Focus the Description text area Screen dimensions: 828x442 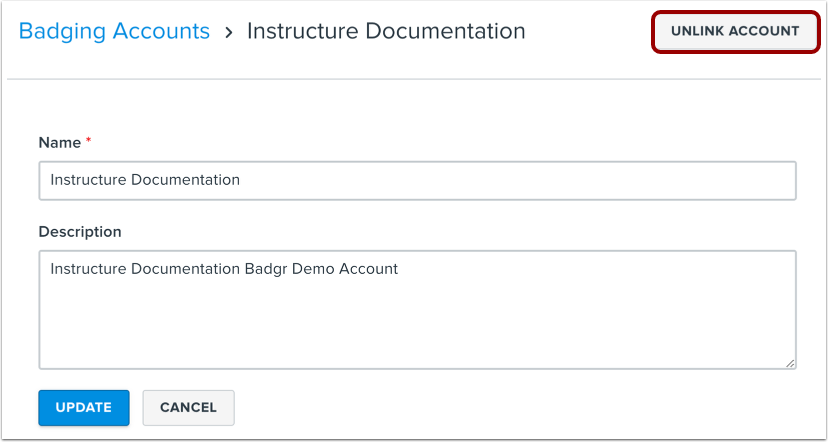click(x=417, y=310)
